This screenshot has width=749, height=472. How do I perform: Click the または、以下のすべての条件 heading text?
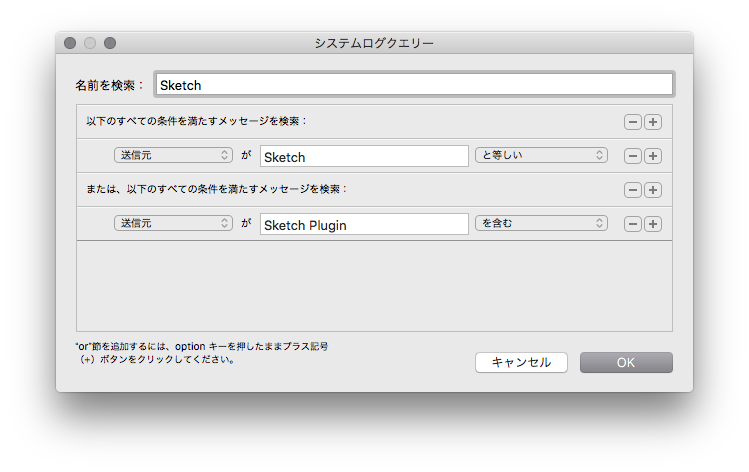point(216,189)
